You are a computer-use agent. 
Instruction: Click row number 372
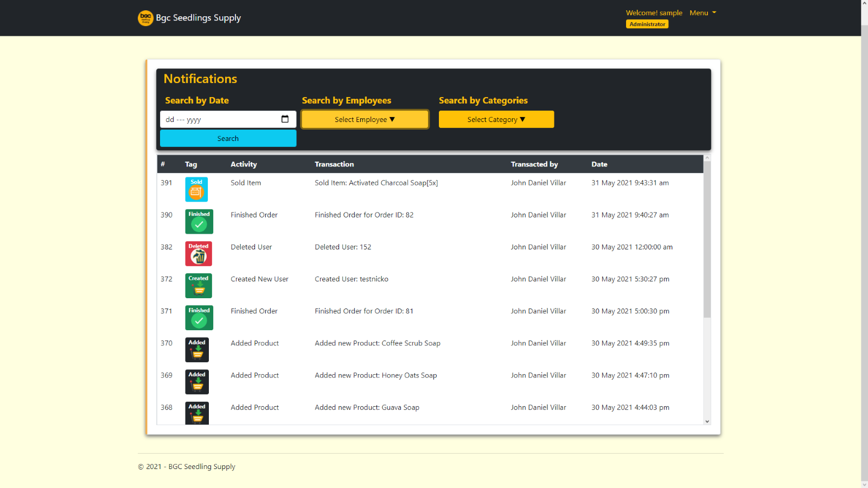167,279
